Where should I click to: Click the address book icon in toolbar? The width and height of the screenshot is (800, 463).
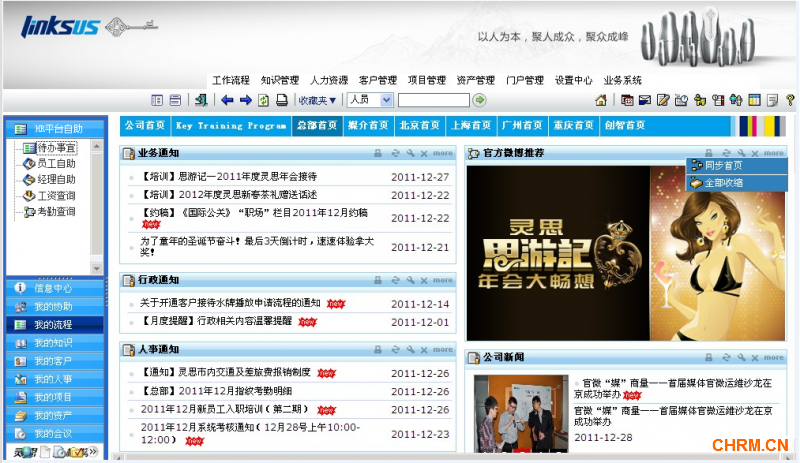tap(718, 101)
